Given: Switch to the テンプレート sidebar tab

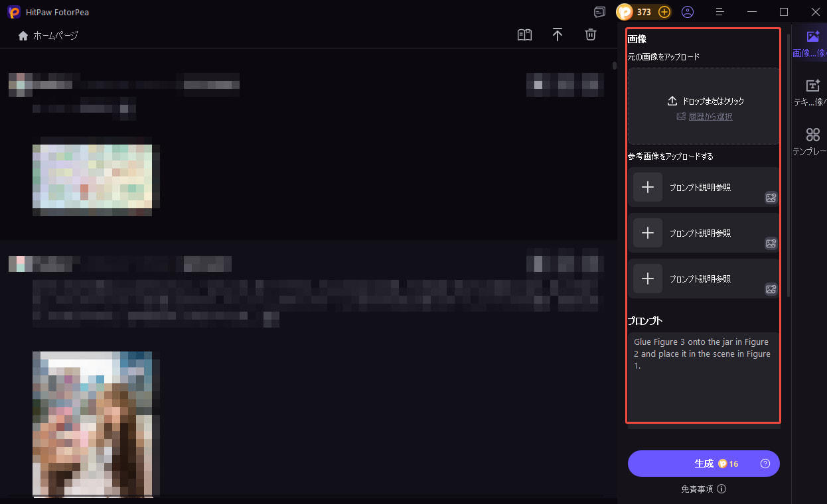Looking at the screenshot, I should coord(812,142).
